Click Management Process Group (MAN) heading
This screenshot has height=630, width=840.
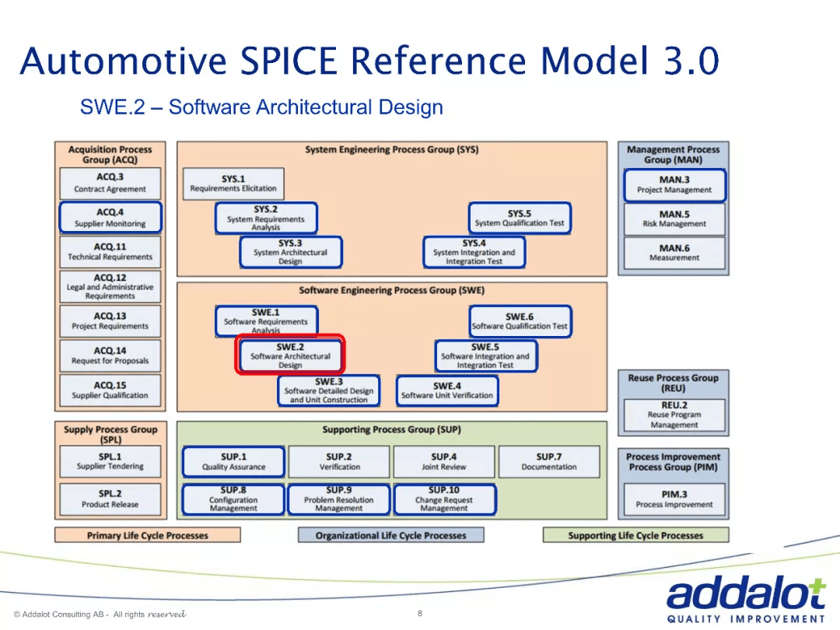[674, 155]
